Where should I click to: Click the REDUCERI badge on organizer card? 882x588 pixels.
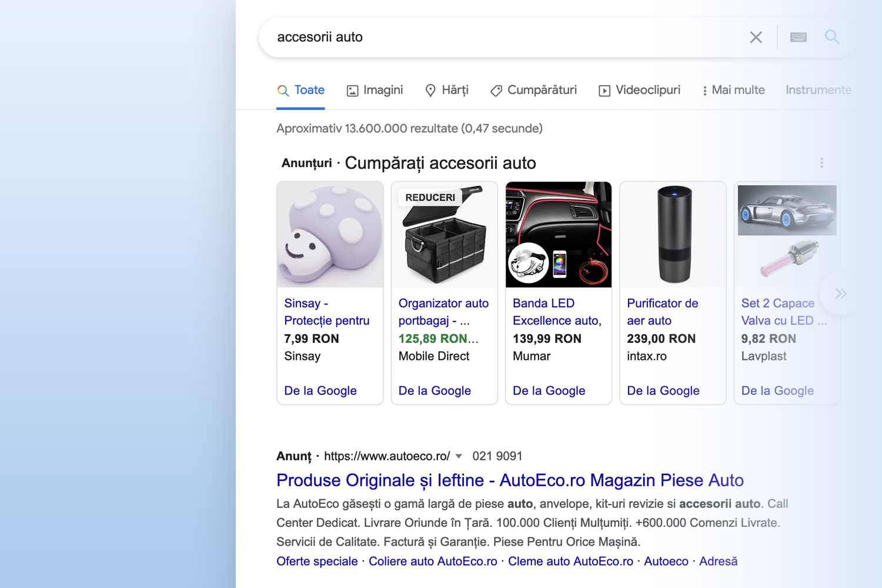430,198
